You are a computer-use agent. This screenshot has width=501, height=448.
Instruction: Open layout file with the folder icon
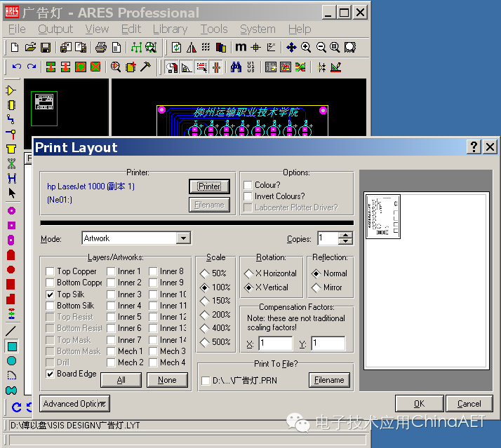coord(30,48)
